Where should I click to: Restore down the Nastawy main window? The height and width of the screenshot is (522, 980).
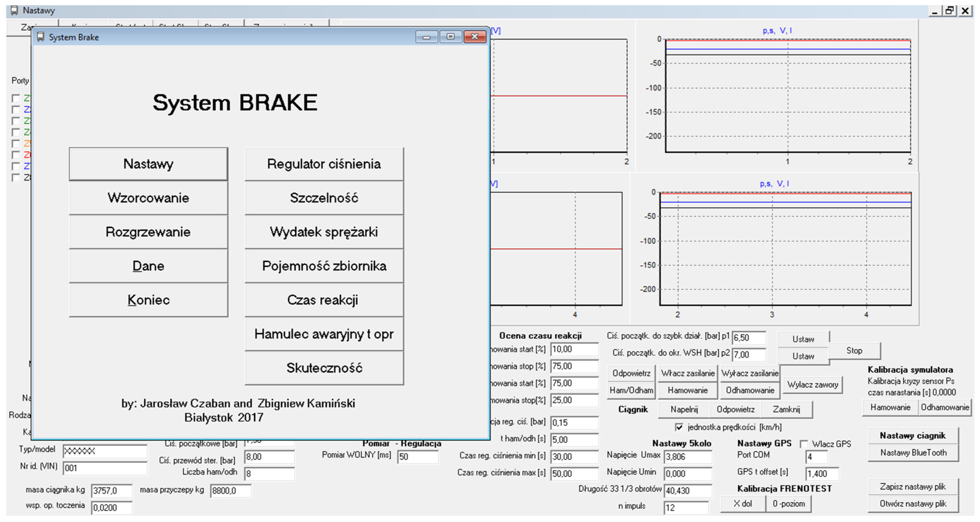tap(950, 11)
